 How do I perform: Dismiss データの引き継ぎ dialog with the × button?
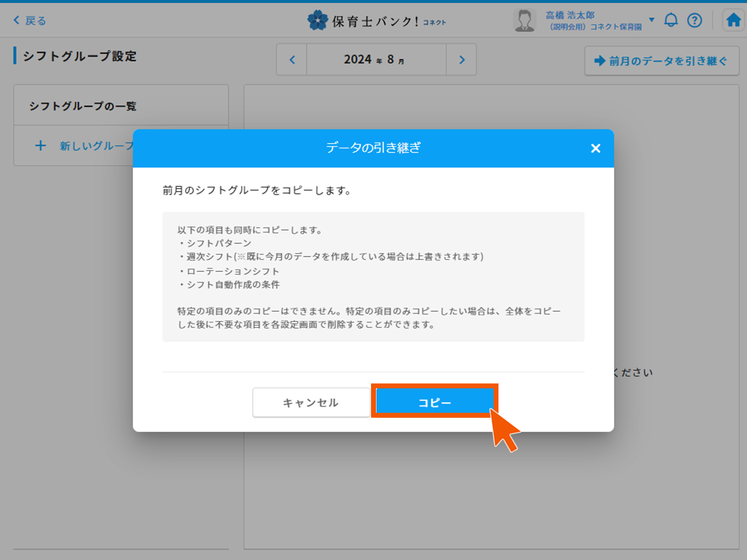click(x=596, y=148)
